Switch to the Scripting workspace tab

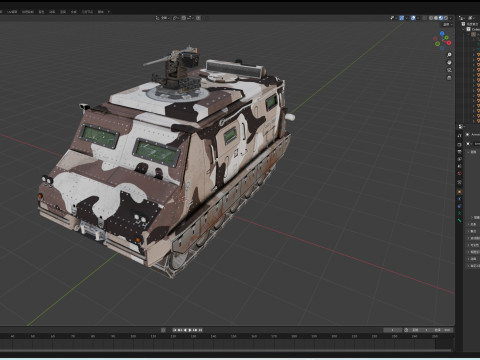tap(100, 12)
